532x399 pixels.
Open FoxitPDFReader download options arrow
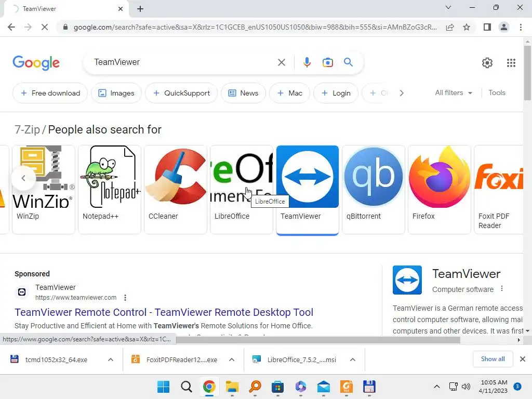(x=232, y=360)
